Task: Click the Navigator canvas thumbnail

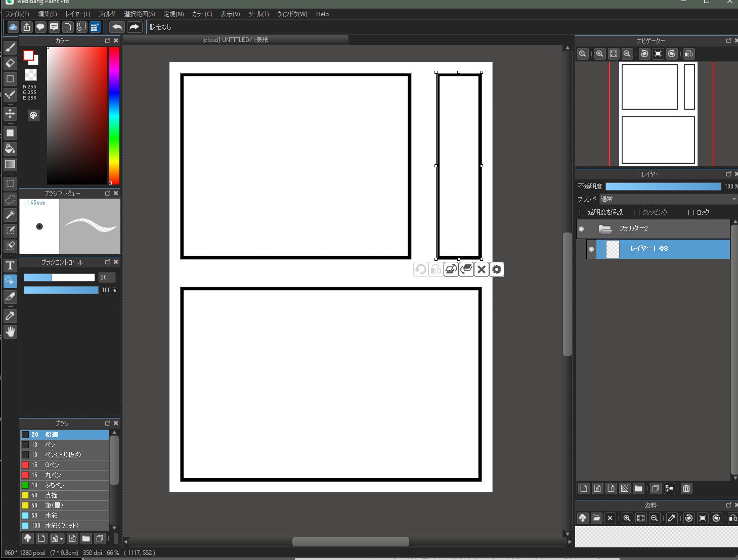Action: (658, 114)
